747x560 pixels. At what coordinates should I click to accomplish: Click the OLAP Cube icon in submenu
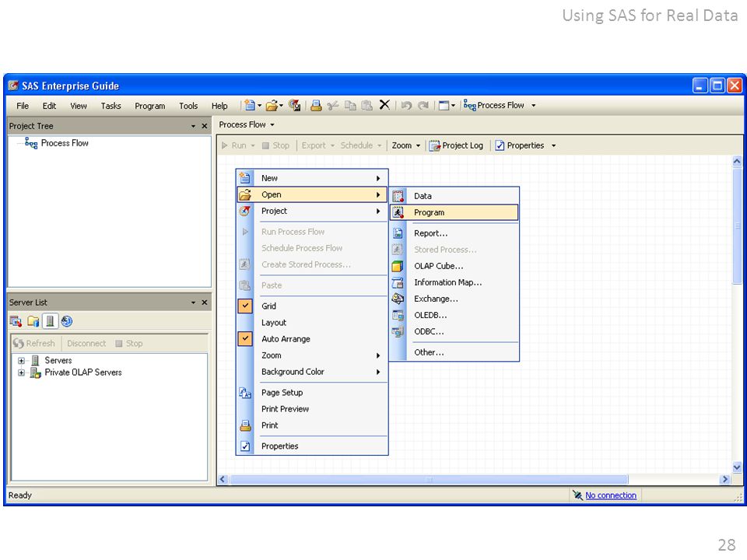(398, 266)
